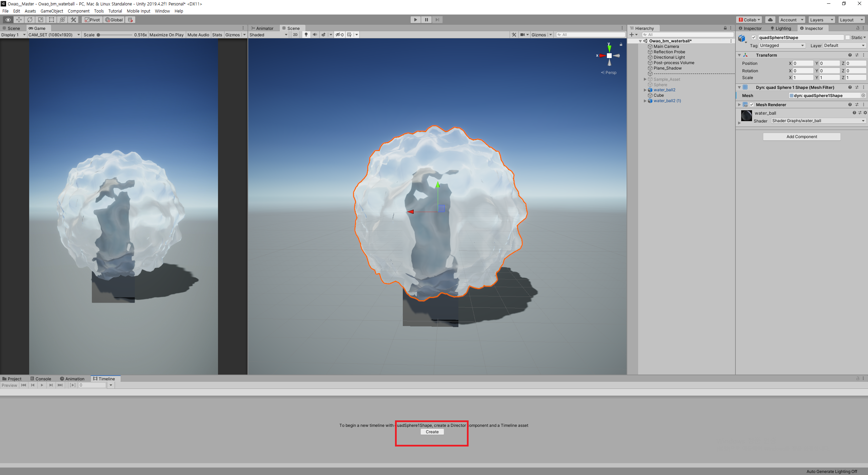
Task: Select the Rotate tool
Action: coord(30,20)
